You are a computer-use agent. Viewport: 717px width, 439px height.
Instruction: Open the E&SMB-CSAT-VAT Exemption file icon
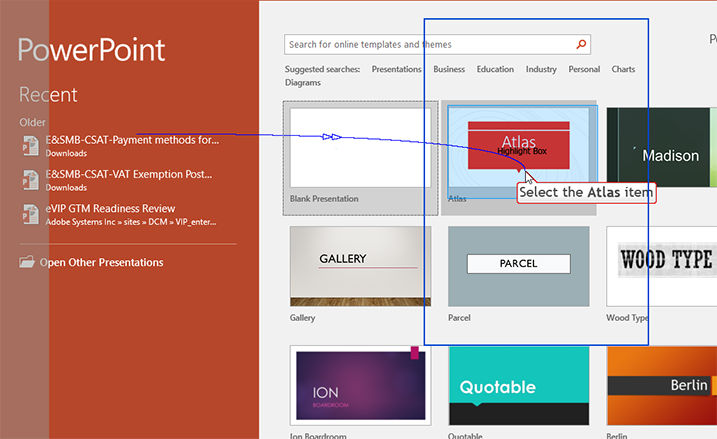(31, 180)
